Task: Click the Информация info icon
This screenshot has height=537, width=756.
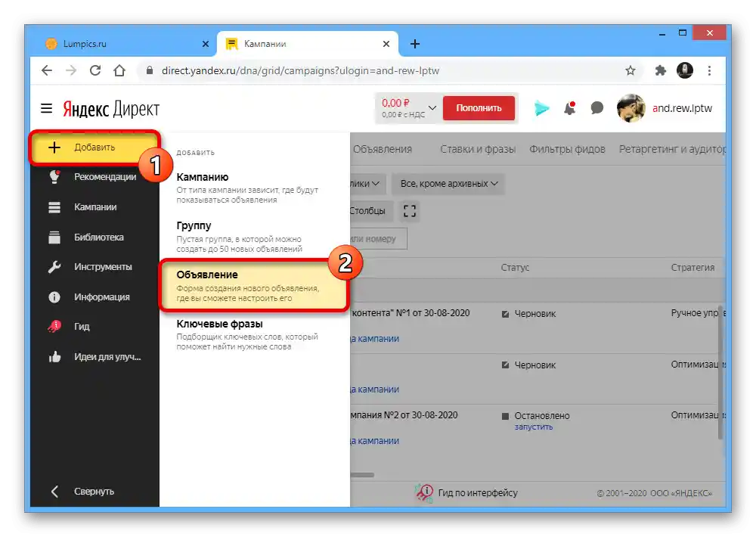Action: click(54, 296)
